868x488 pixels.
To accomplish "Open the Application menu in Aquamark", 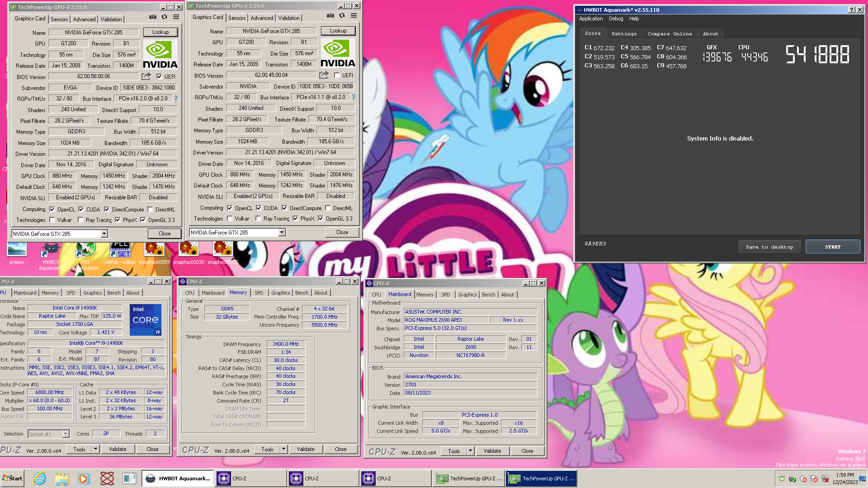I will [591, 19].
